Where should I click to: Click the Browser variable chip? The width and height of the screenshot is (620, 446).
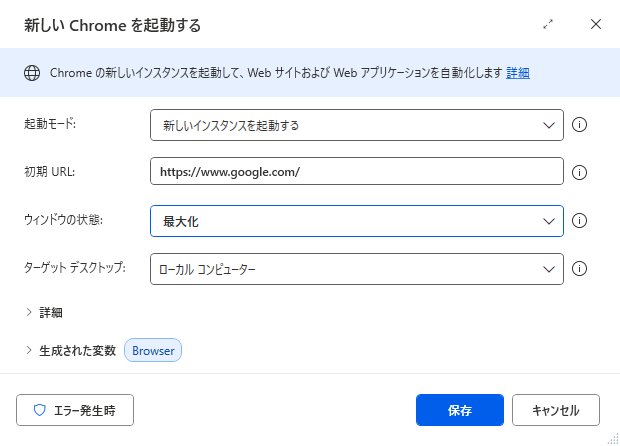click(x=153, y=350)
